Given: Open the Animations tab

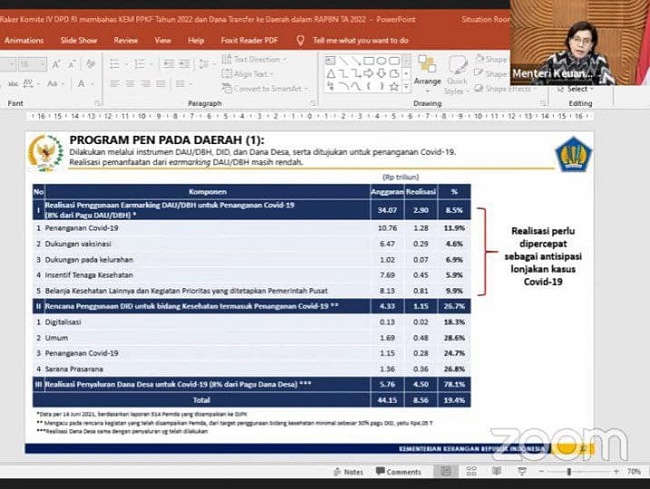Looking at the screenshot, I should [x=24, y=40].
